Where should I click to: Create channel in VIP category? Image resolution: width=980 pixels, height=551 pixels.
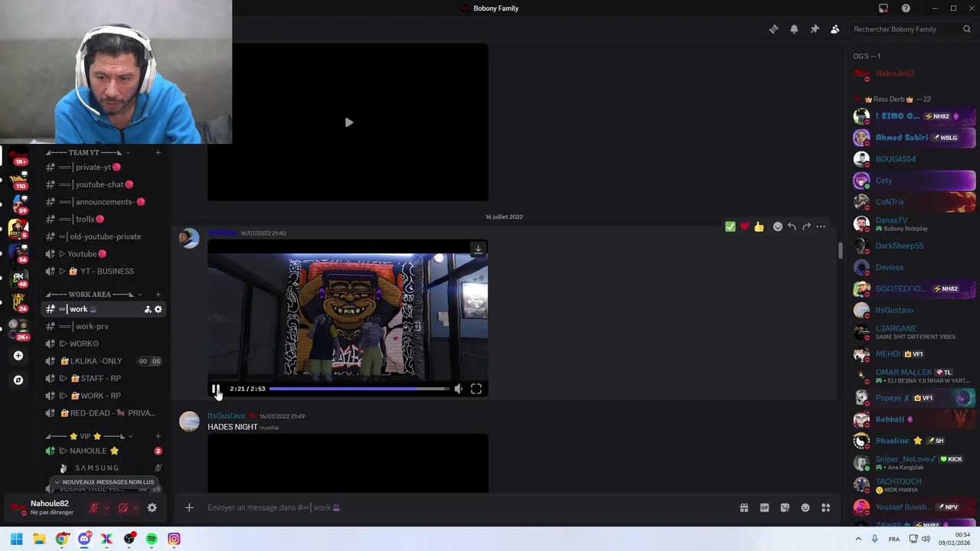158,436
